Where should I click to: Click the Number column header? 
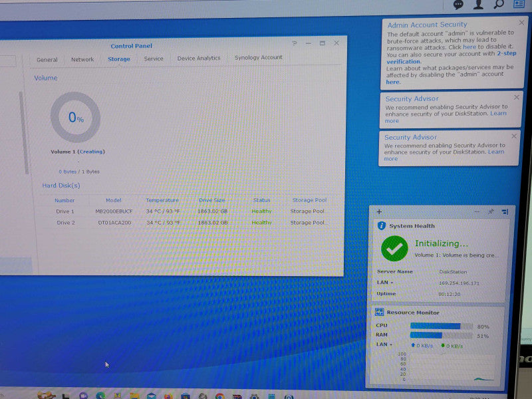click(65, 200)
